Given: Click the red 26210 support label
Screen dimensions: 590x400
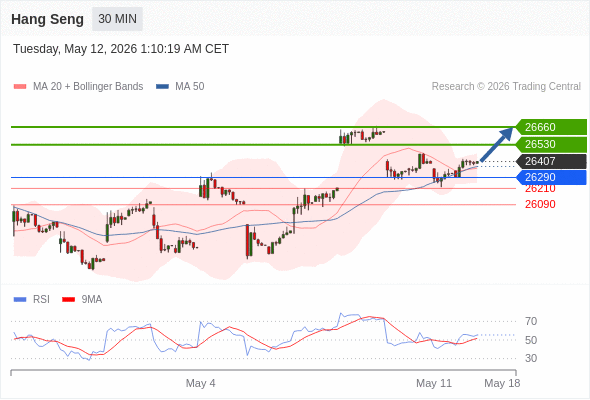Looking at the screenshot, I should coord(540,189).
